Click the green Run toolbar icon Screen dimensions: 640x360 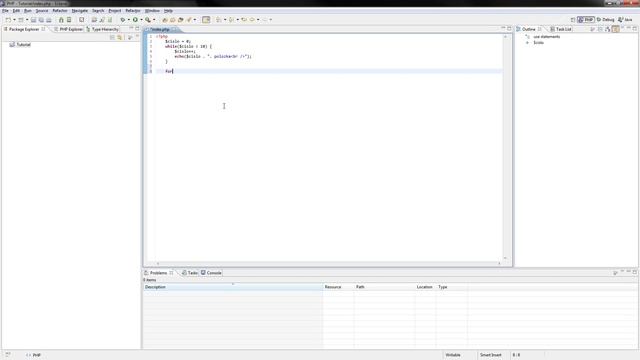pyautogui.click(x=135, y=20)
